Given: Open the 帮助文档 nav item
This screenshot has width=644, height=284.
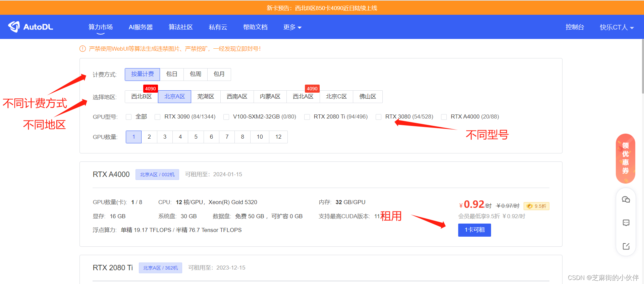Looking at the screenshot, I should [255, 27].
